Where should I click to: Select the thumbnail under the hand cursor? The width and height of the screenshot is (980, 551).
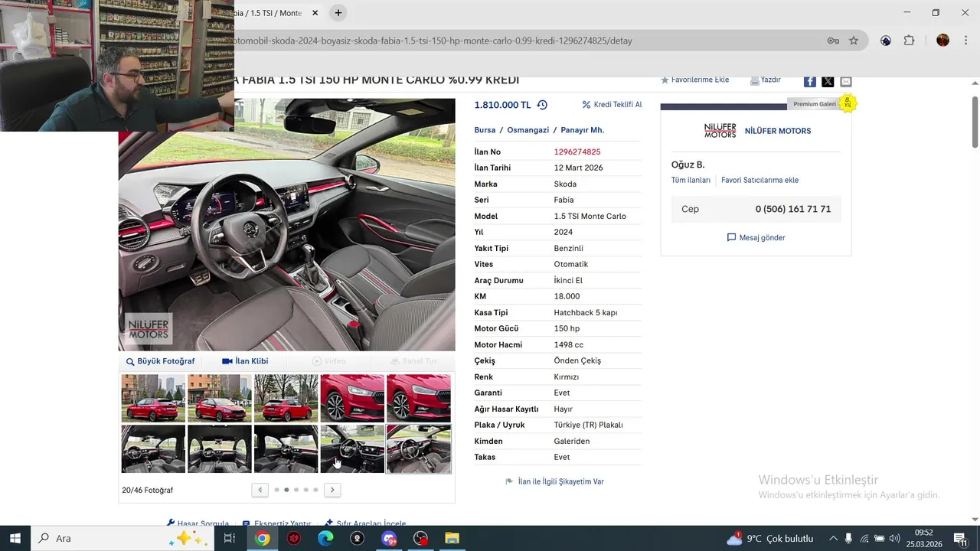(x=352, y=449)
